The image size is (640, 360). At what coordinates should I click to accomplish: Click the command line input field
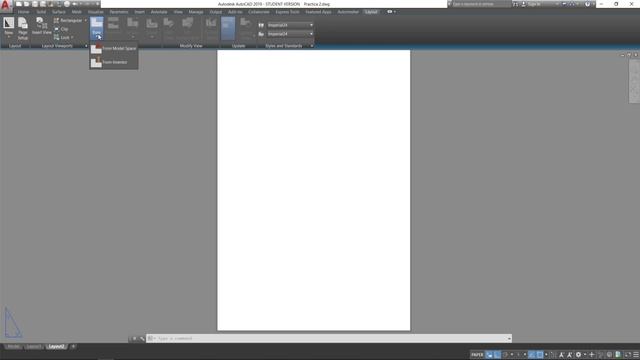[329, 338]
